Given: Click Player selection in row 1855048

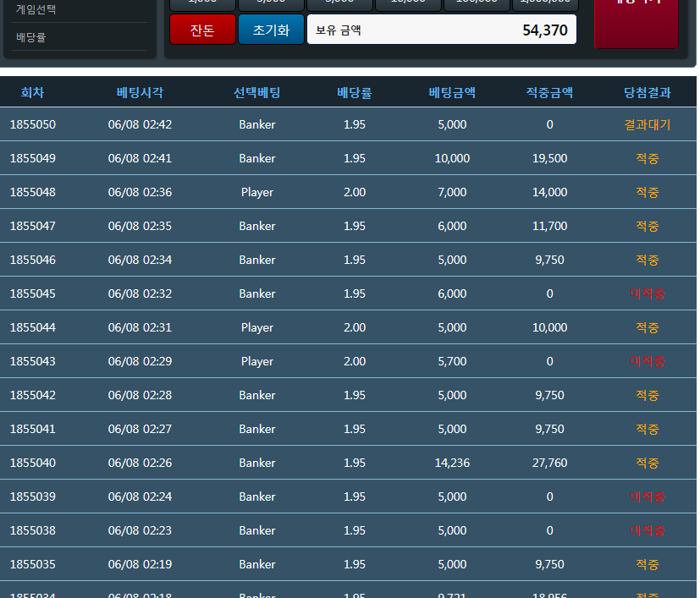Looking at the screenshot, I should click(x=257, y=192).
